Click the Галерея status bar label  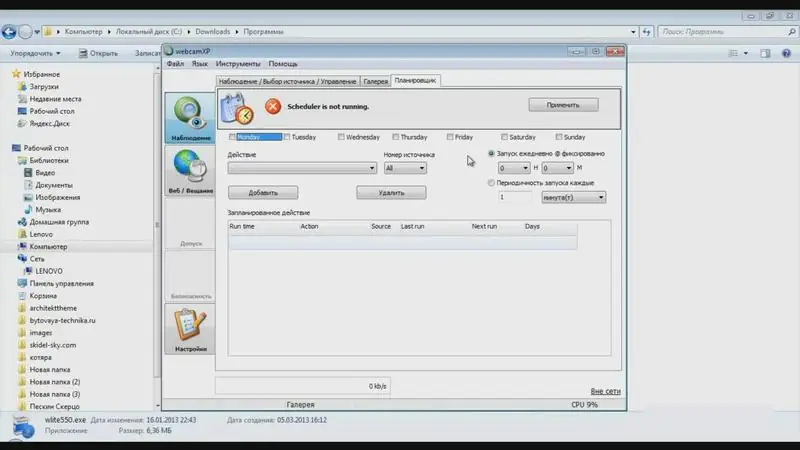coord(301,405)
